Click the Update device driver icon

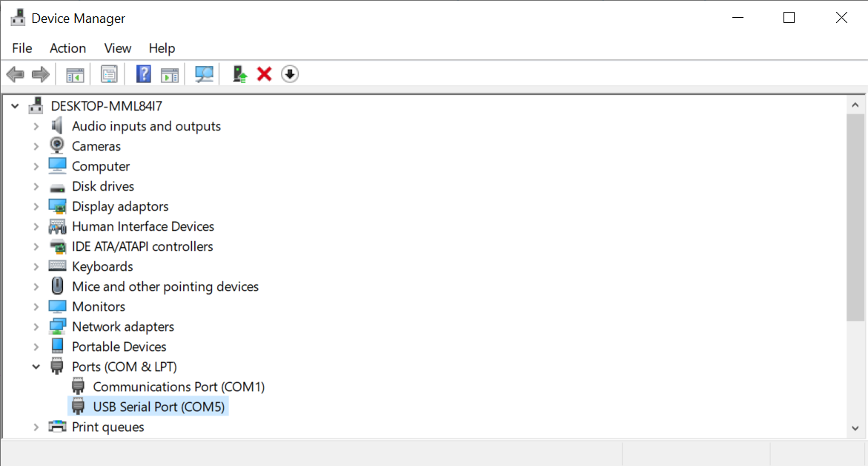239,74
